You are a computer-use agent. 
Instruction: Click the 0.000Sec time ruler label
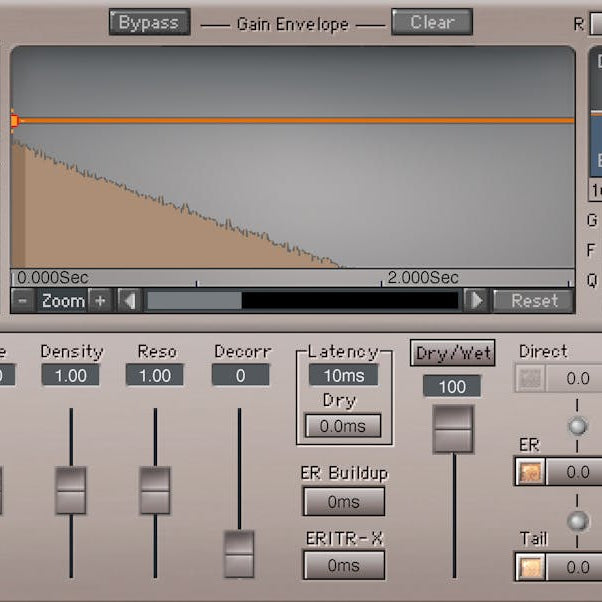[53, 278]
